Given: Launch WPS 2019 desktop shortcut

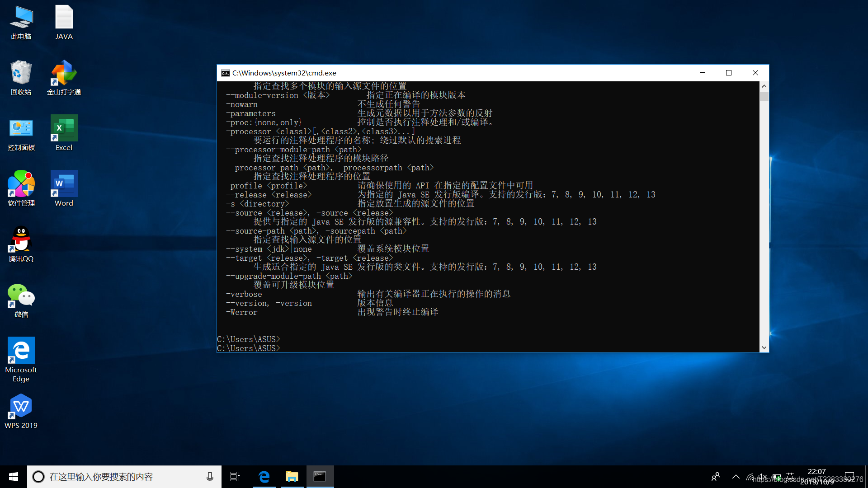Looking at the screenshot, I should point(21,411).
